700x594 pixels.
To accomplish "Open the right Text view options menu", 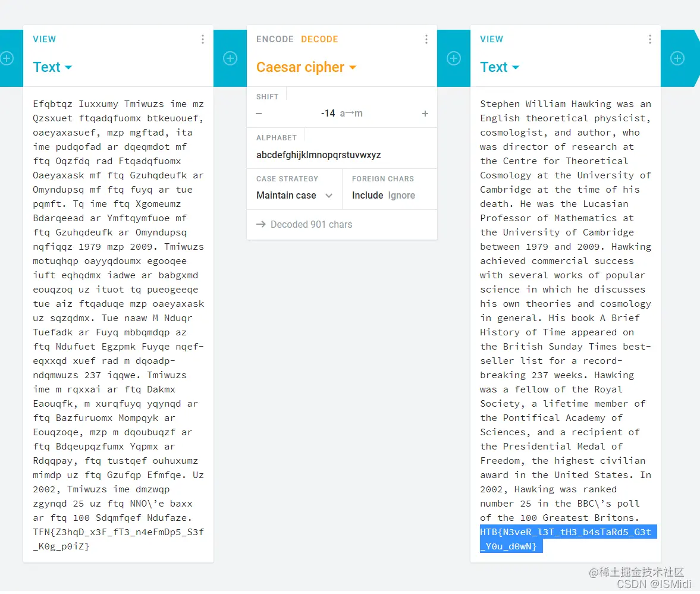I will coord(650,39).
